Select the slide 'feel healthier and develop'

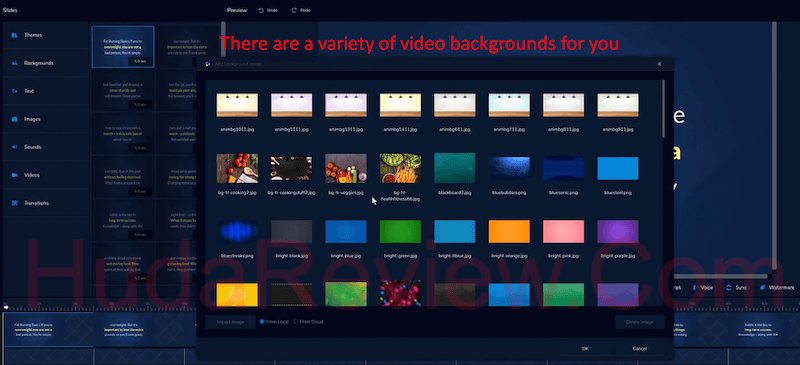pos(123,91)
